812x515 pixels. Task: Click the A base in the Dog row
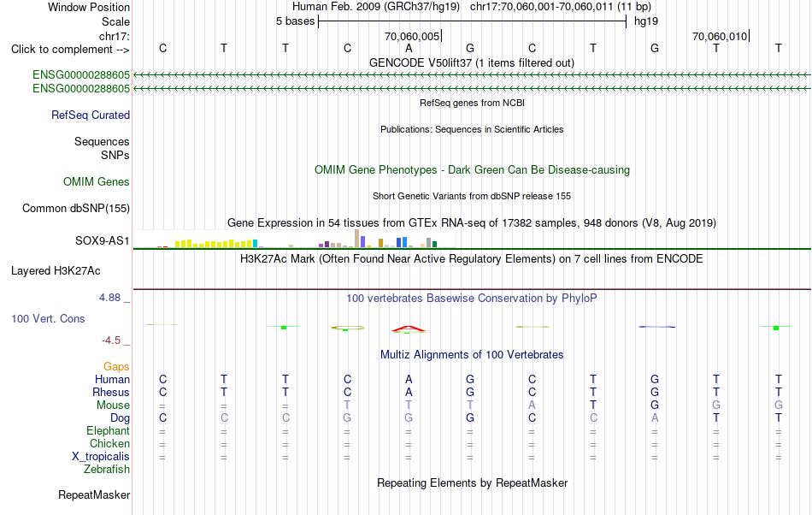655,417
